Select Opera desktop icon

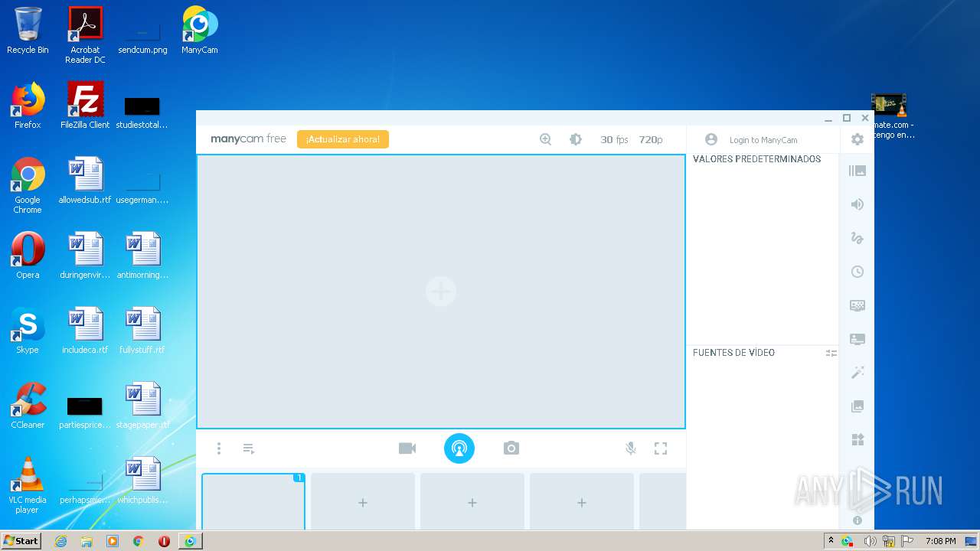(28, 256)
